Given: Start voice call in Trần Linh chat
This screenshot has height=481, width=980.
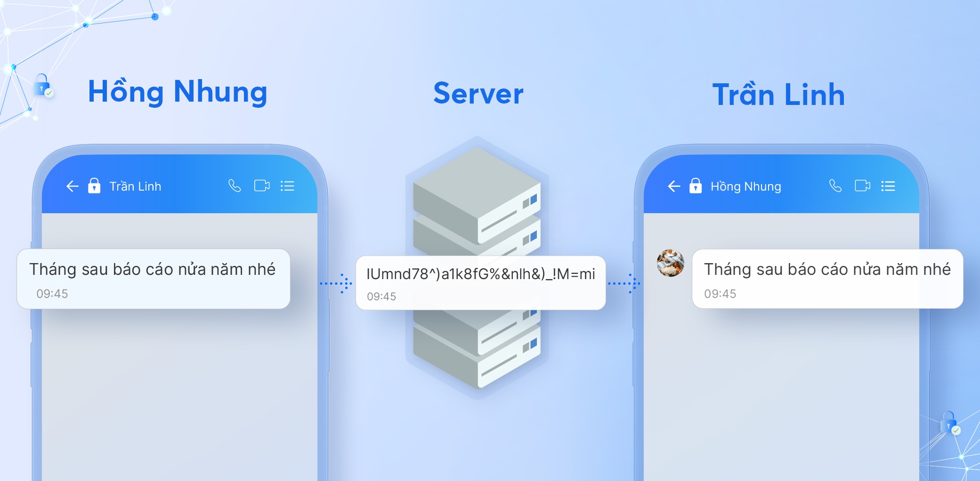Looking at the screenshot, I should click(x=235, y=186).
